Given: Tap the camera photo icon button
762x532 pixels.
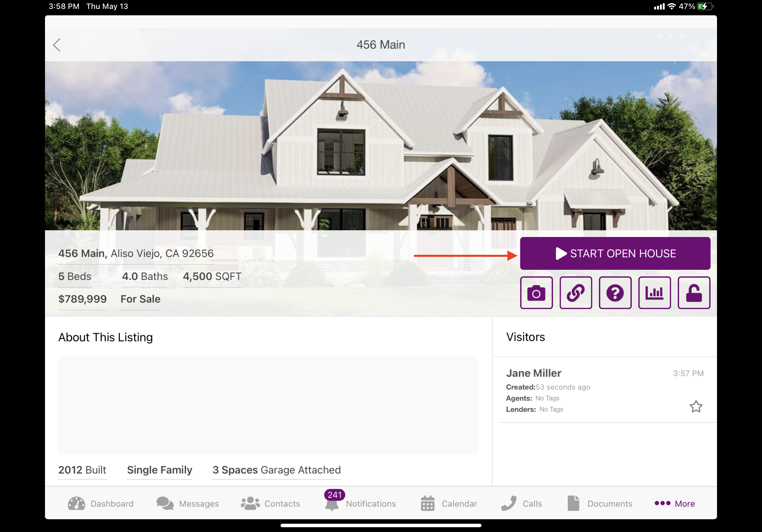Looking at the screenshot, I should [x=536, y=292].
